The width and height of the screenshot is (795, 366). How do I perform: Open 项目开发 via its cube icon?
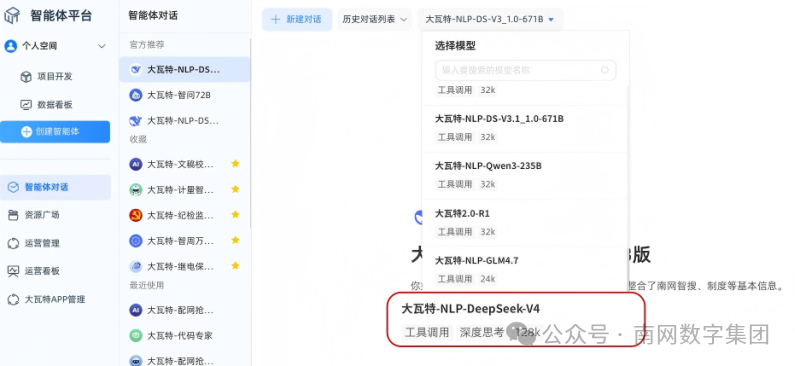pos(26,77)
